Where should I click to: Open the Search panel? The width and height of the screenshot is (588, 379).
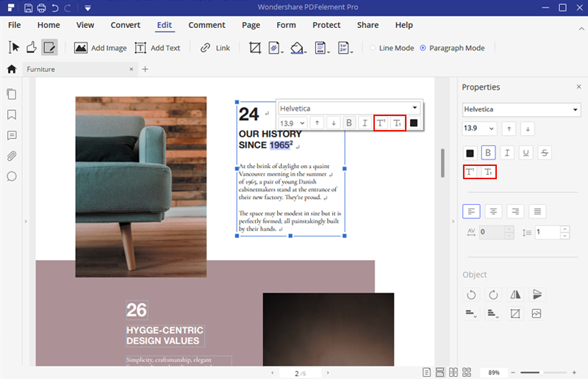(12, 176)
